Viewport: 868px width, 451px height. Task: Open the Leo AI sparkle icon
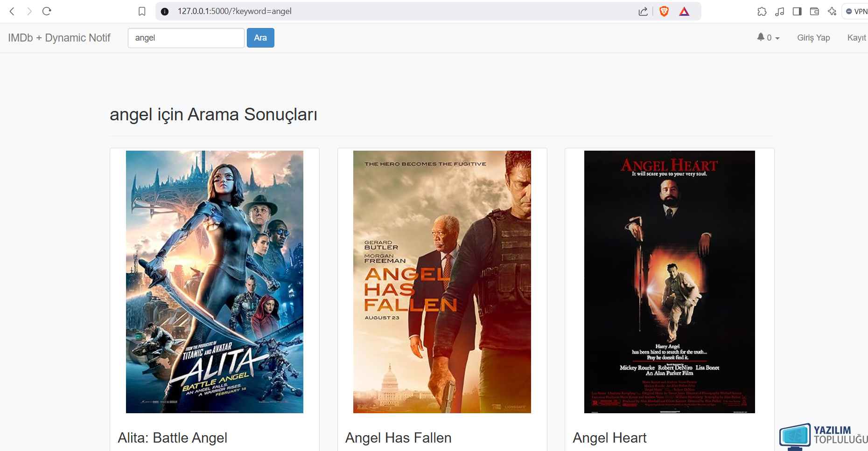tap(832, 11)
